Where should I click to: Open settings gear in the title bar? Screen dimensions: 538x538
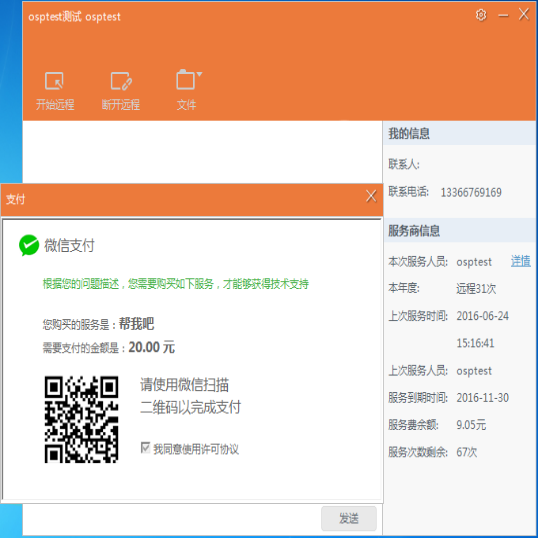point(481,15)
